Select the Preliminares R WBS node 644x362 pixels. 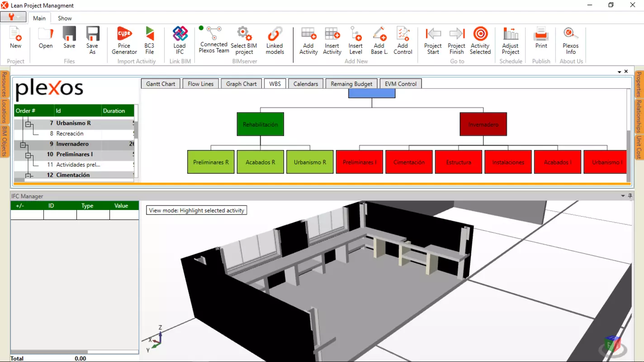pos(211,162)
